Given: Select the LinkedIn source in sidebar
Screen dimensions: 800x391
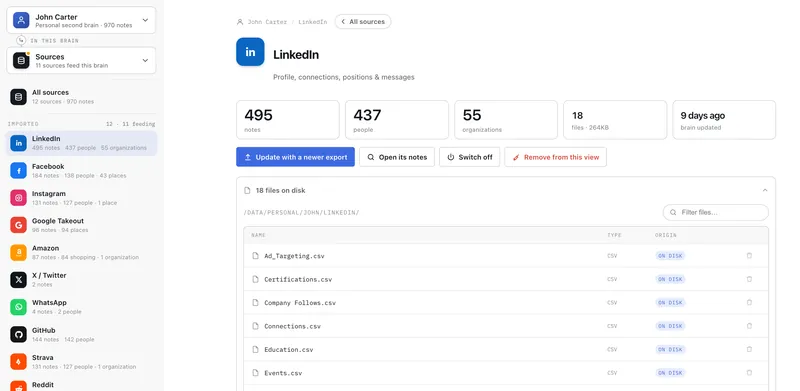Looking at the screenshot, I should 82,143.
